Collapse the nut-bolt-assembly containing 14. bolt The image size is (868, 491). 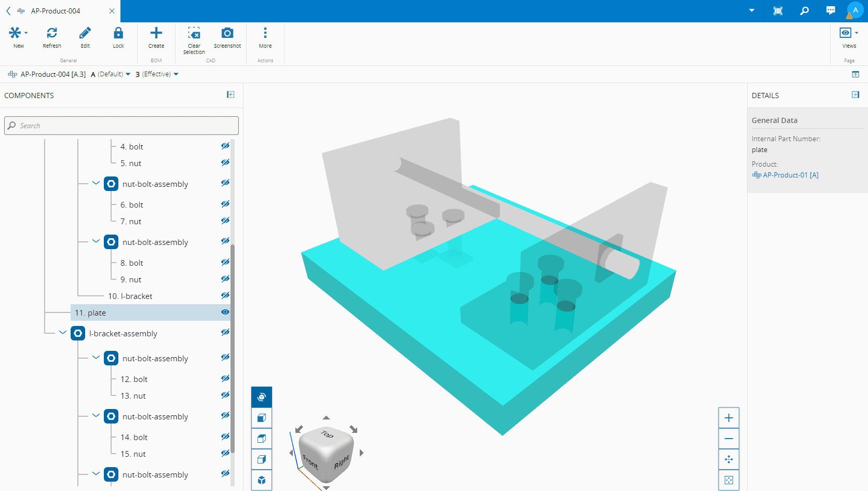coord(96,415)
